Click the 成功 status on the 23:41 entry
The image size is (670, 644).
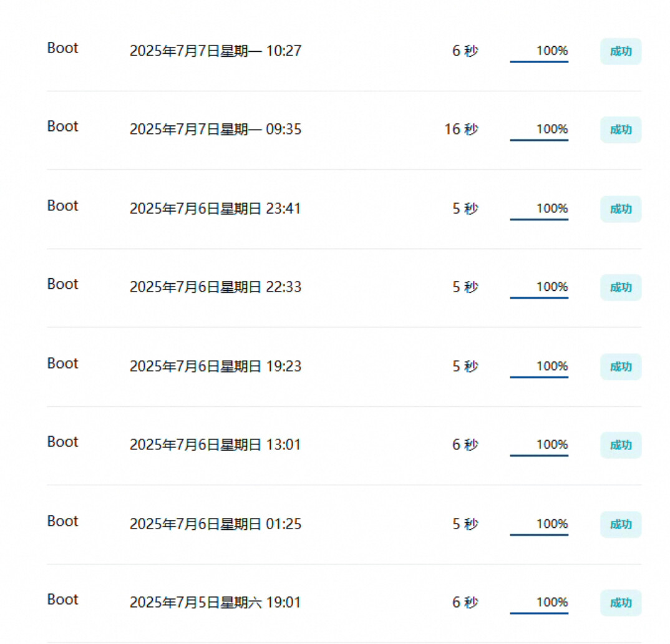(621, 209)
